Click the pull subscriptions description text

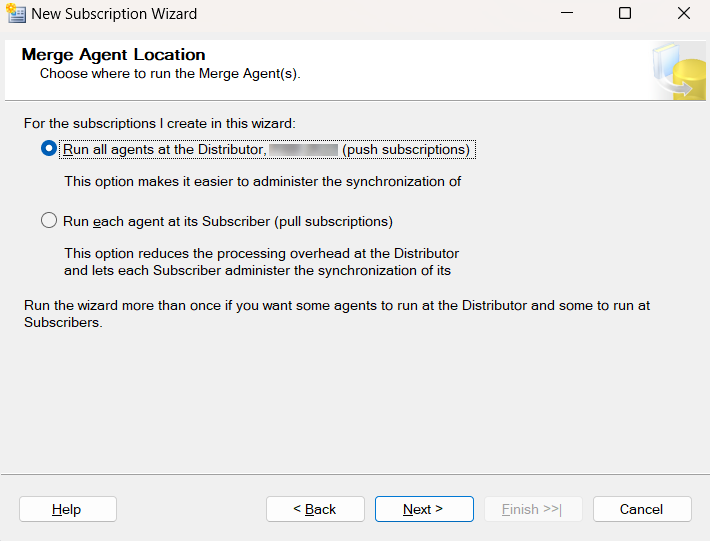(x=261, y=262)
